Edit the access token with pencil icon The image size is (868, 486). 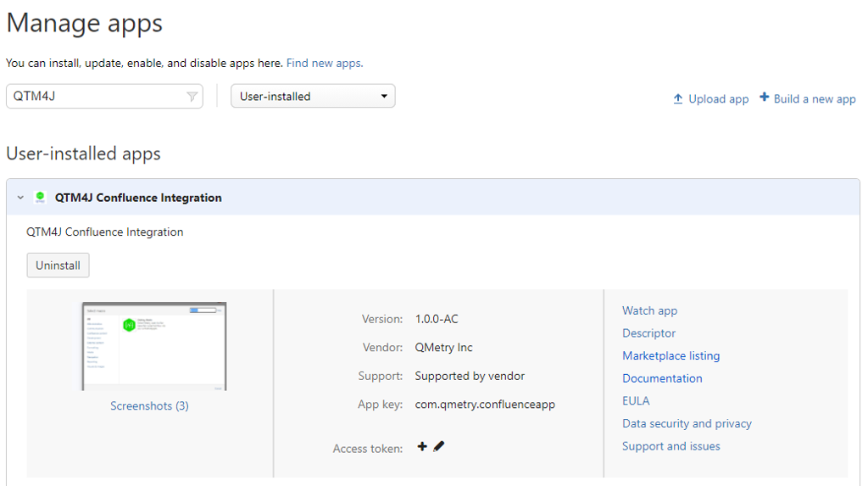pyautogui.click(x=439, y=446)
